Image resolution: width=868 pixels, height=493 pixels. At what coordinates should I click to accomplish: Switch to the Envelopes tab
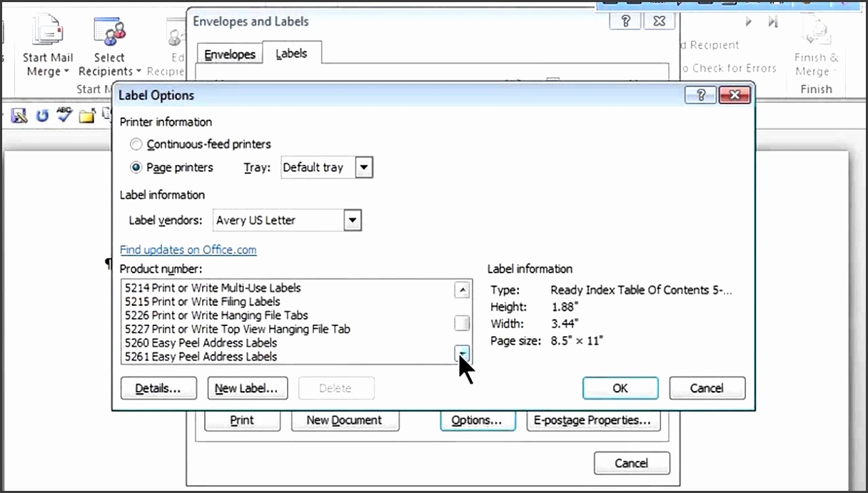click(x=230, y=54)
